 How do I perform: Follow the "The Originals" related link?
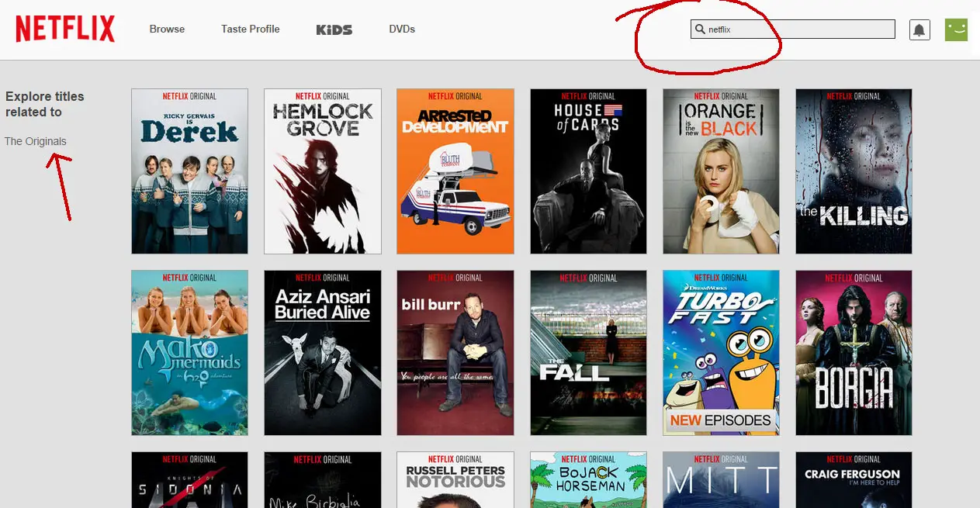(36, 141)
